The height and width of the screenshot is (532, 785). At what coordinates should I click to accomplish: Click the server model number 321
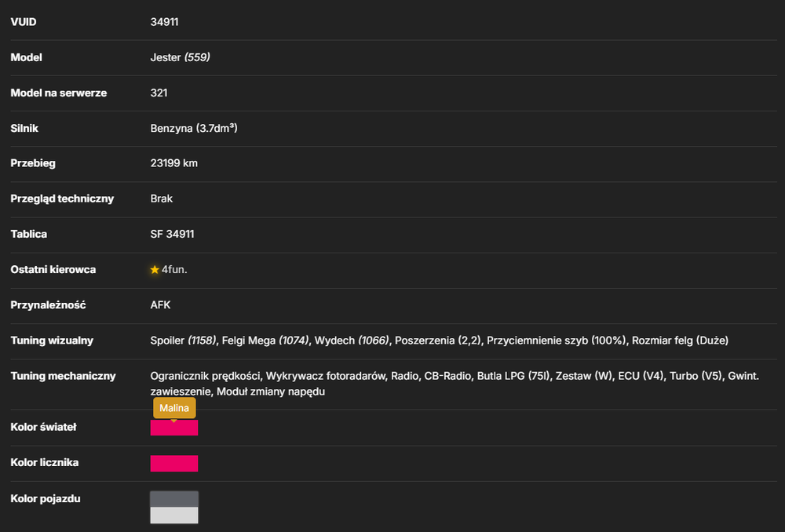coord(159,93)
